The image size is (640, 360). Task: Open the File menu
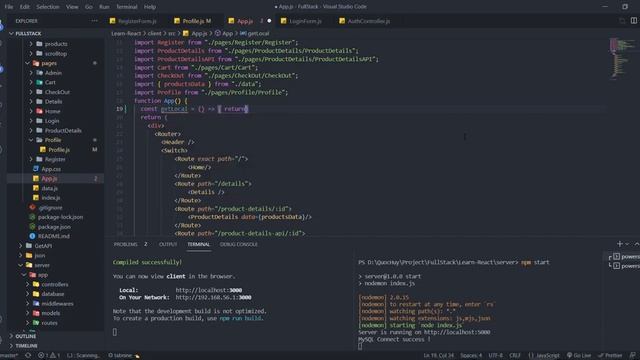tap(9, 7)
